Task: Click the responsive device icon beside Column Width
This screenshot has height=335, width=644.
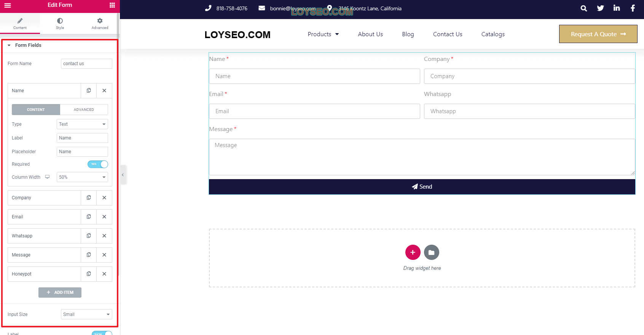Action: pos(47,177)
